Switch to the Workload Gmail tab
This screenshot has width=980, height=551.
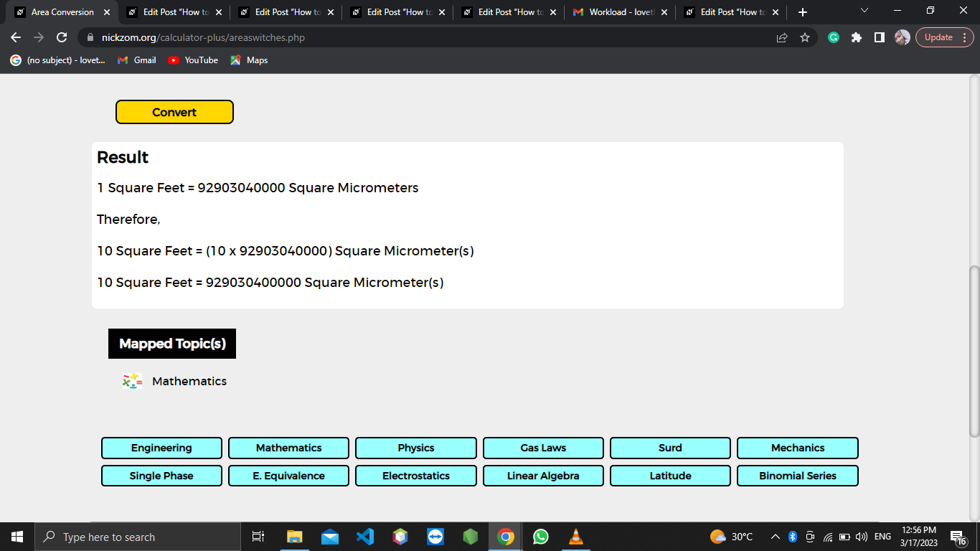click(x=619, y=12)
